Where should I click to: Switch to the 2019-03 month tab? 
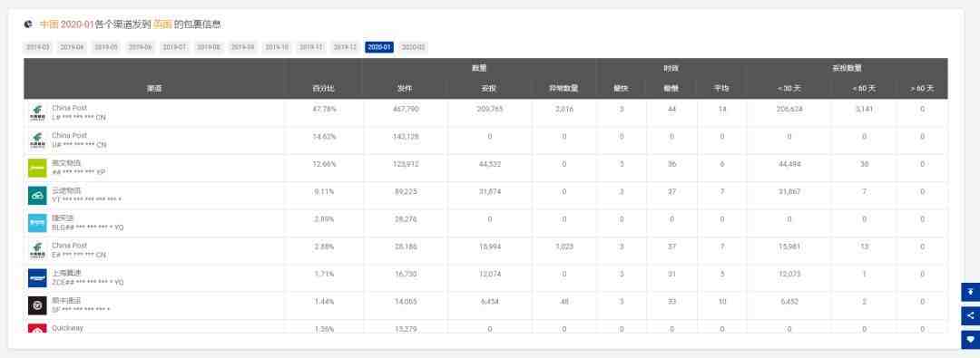37,47
